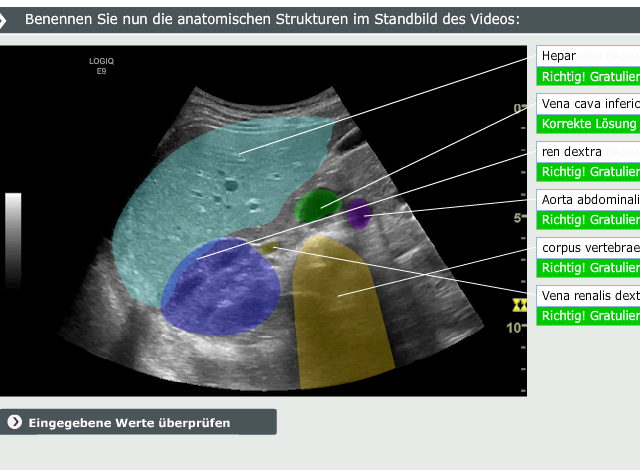Edit the 'corpus vertebrae' input field
The height and width of the screenshot is (470, 640).
pos(588,247)
